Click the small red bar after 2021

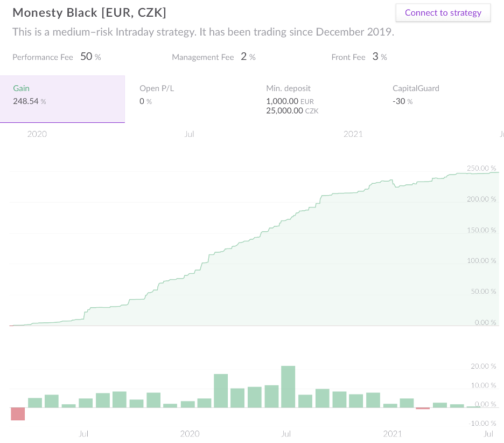[423, 409]
